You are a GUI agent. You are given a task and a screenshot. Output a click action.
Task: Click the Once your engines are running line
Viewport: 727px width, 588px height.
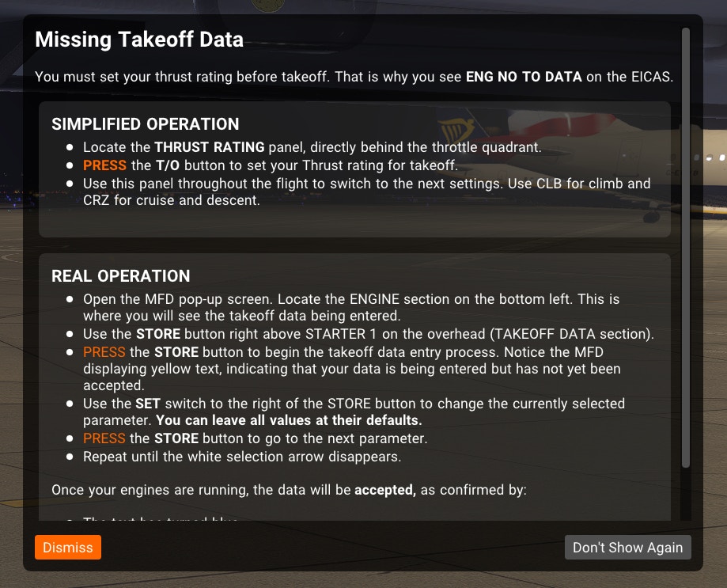[288, 490]
